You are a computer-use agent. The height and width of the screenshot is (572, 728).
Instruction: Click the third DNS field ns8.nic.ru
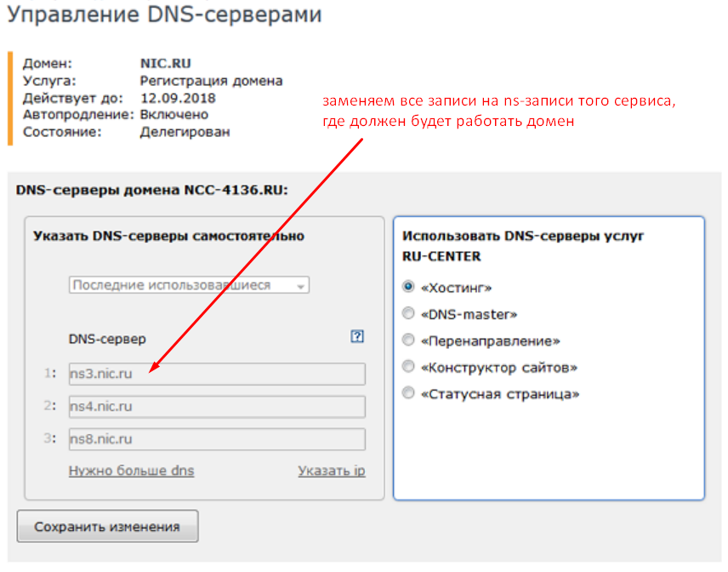pyautogui.click(x=217, y=439)
